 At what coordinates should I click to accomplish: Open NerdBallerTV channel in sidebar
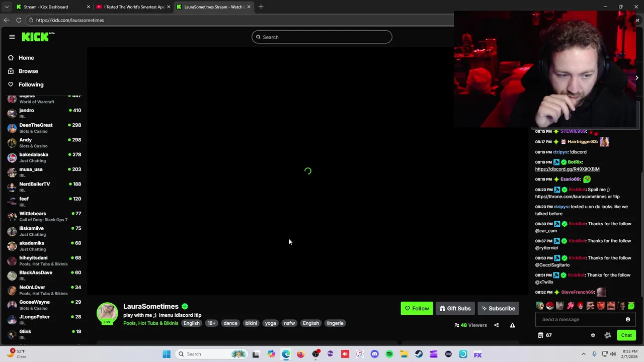click(x=44, y=187)
